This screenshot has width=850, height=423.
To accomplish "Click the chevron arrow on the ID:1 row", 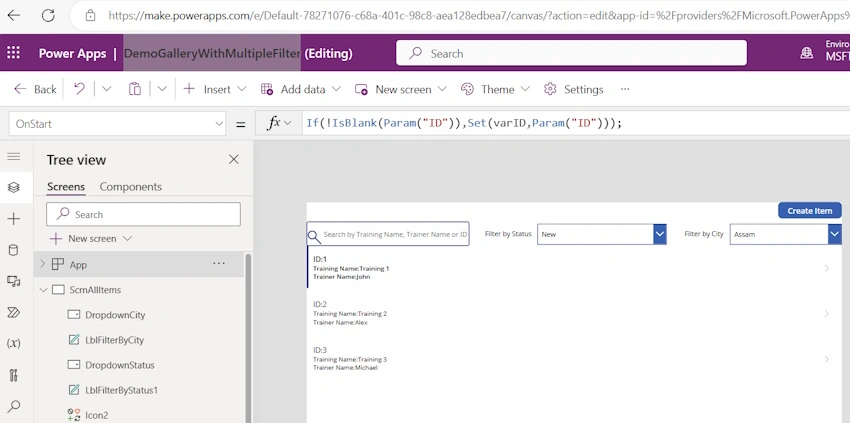I will click(x=827, y=268).
